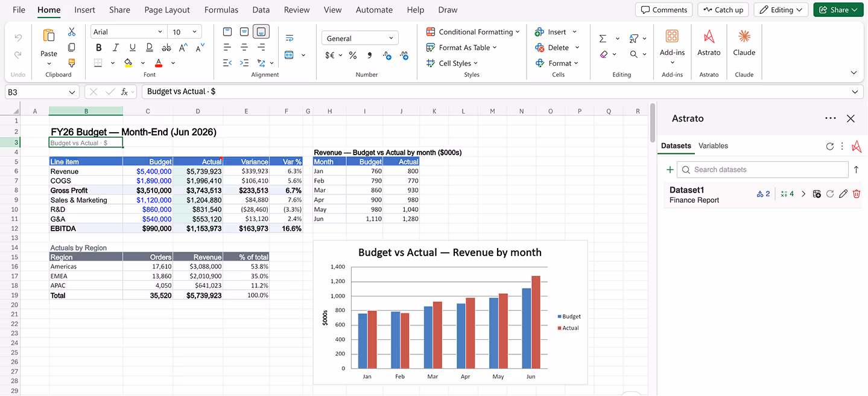Expand Dataset1 with the chevron arrow
868x396 pixels.
pyautogui.click(x=803, y=194)
